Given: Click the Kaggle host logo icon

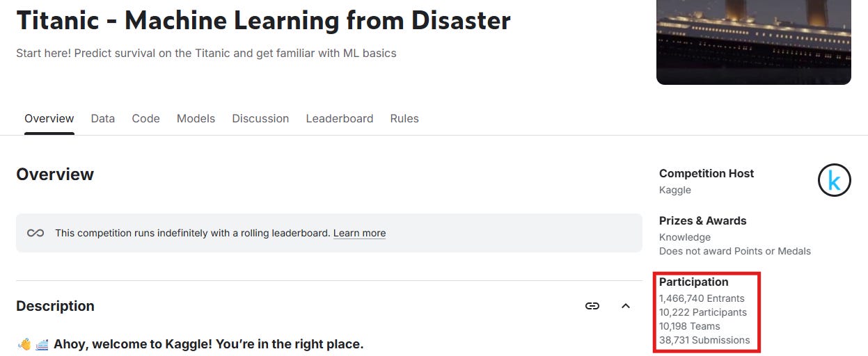Looking at the screenshot, I should tap(834, 180).
